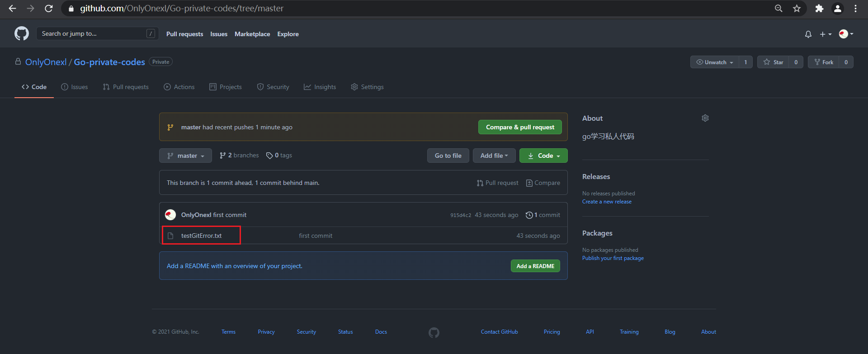Open the footer Pricing link
The height and width of the screenshot is (354, 868).
tap(552, 332)
